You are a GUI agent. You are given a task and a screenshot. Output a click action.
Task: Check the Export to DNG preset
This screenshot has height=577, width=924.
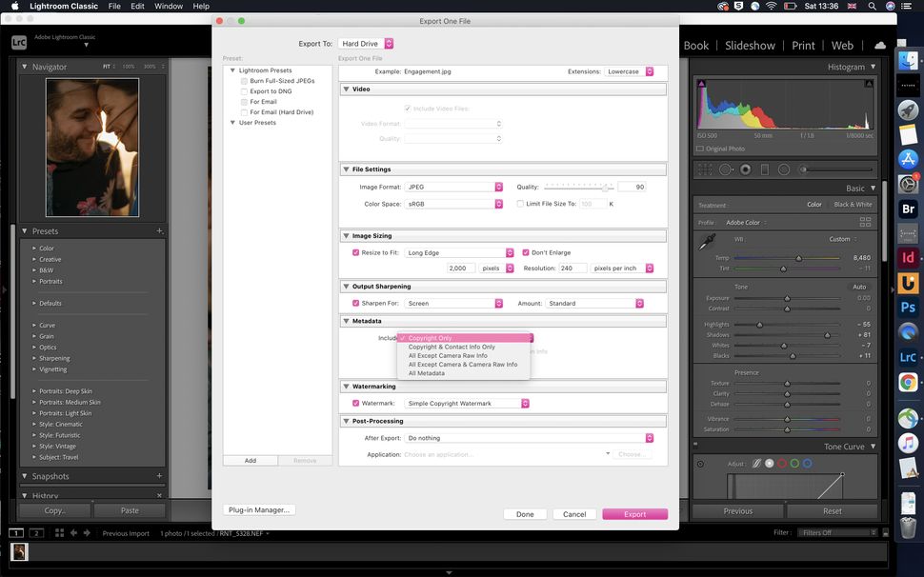[x=244, y=91]
